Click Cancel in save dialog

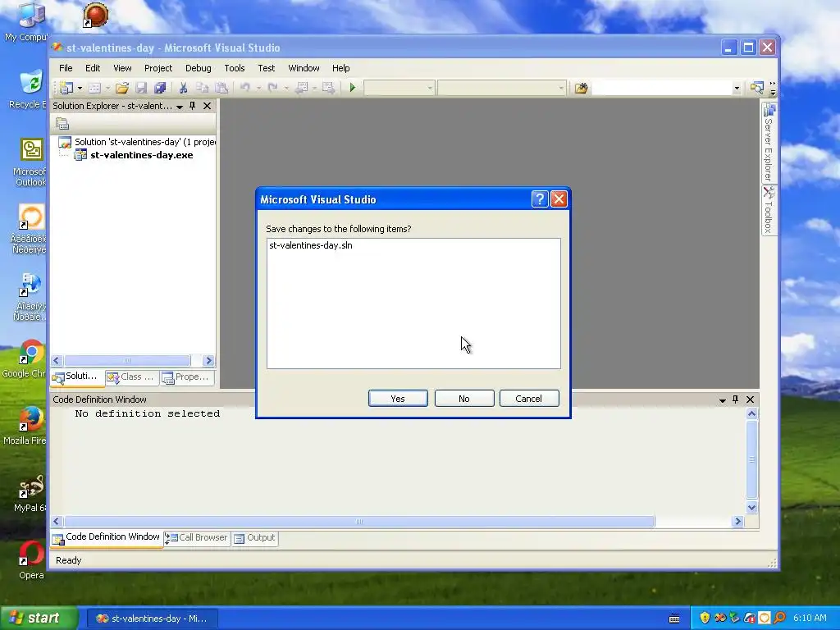click(529, 399)
